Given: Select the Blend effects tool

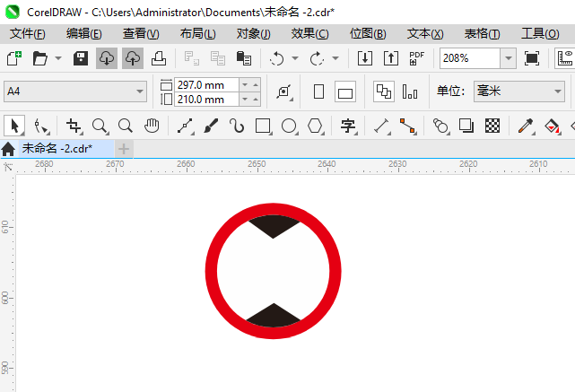Looking at the screenshot, I should (441, 126).
